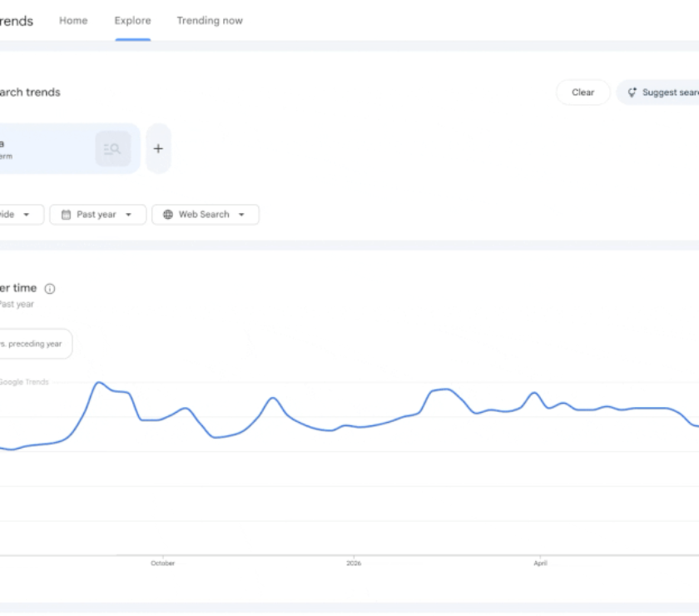Select the Explore tab
Screen dimensions: 699x616
[133, 21]
